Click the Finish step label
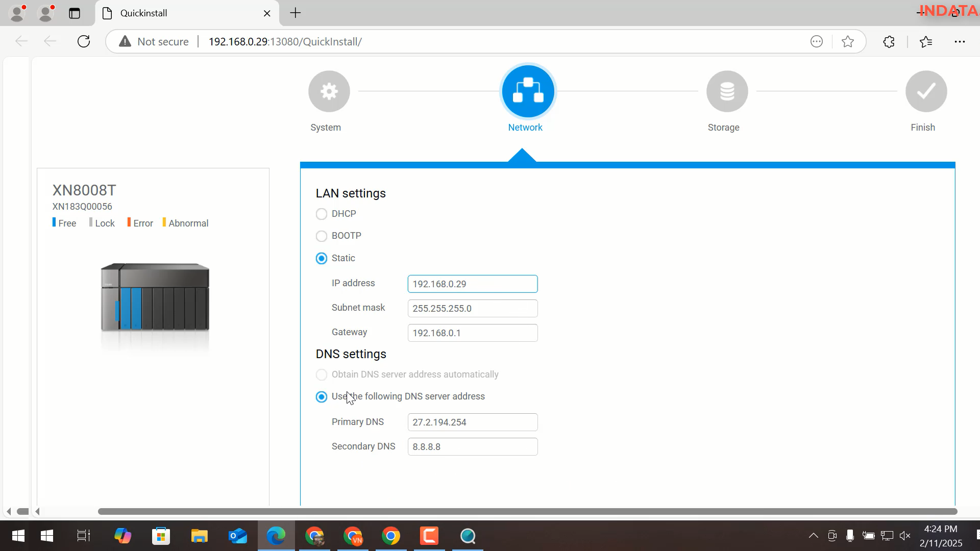980x551 pixels. pyautogui.click(x=923, y=128)
